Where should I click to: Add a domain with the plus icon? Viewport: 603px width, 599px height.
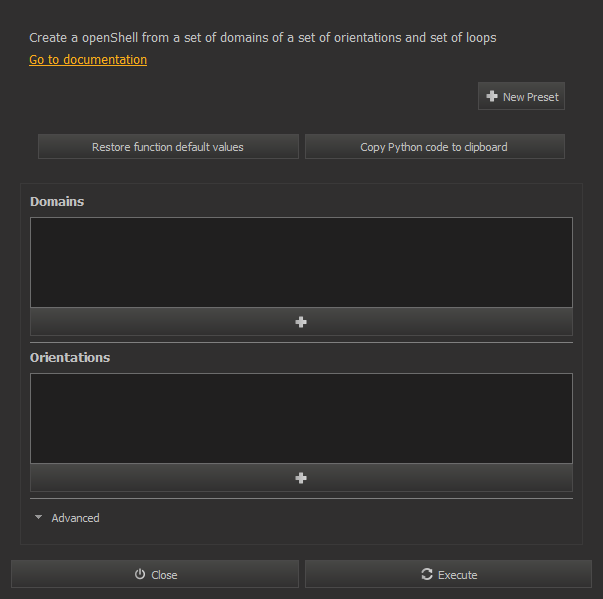[x=301, y=322]
